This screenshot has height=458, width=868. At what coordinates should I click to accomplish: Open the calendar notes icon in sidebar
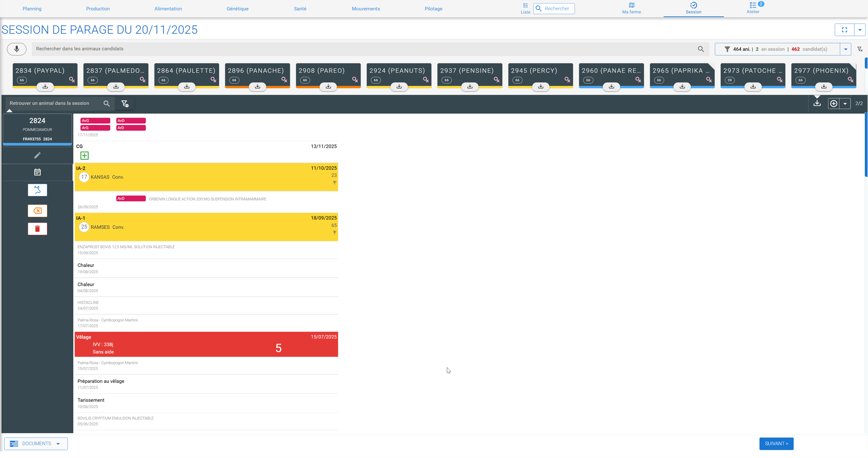(37, 172)
